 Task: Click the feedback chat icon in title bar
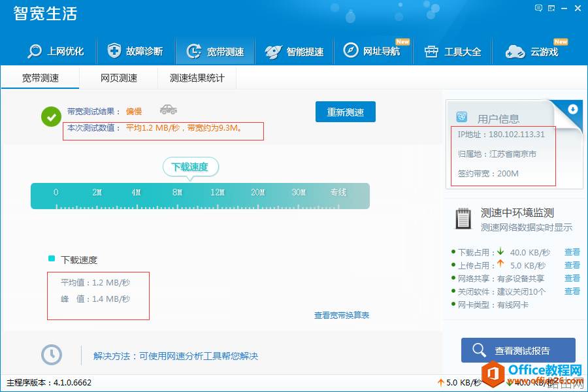(538, 8)
